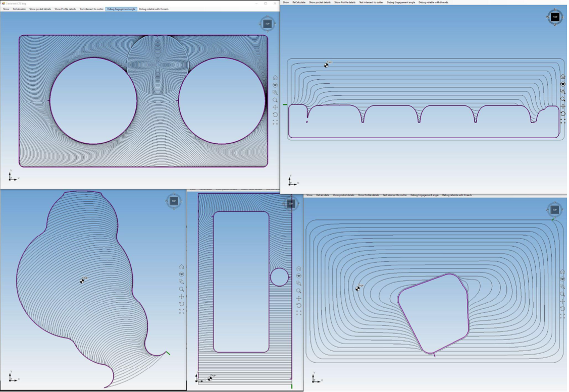Select highlighted Debug Engagement angle menu item

(121, 9)
